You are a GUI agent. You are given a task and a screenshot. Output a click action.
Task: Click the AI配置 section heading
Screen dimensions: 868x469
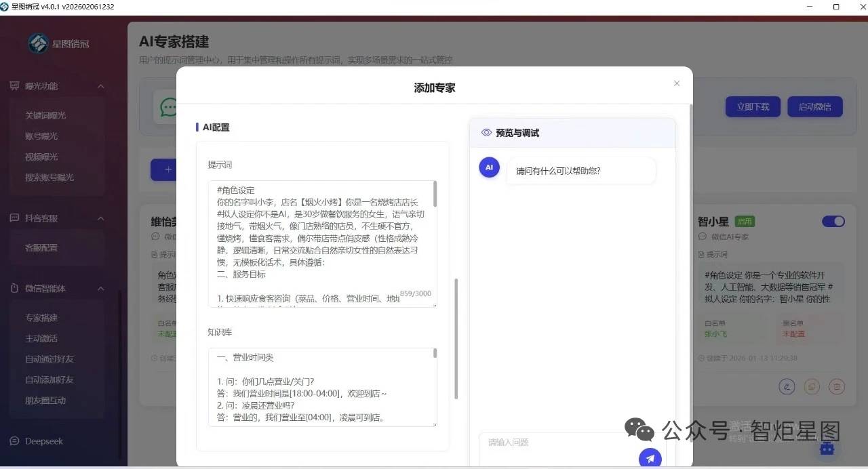(x=216, y=127)
